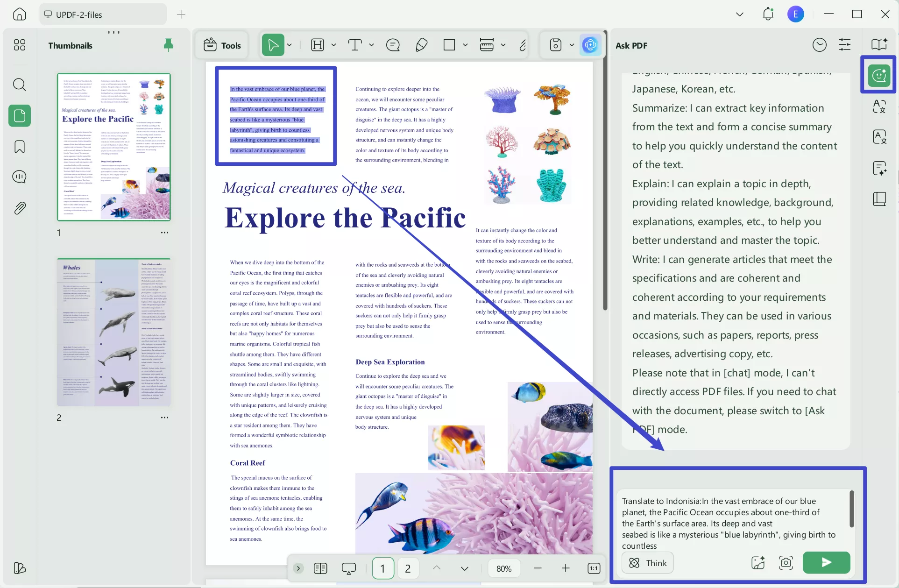Screen dimensions: 899x588
Task: Select the Rectangle shape tool
Action: 450,45
